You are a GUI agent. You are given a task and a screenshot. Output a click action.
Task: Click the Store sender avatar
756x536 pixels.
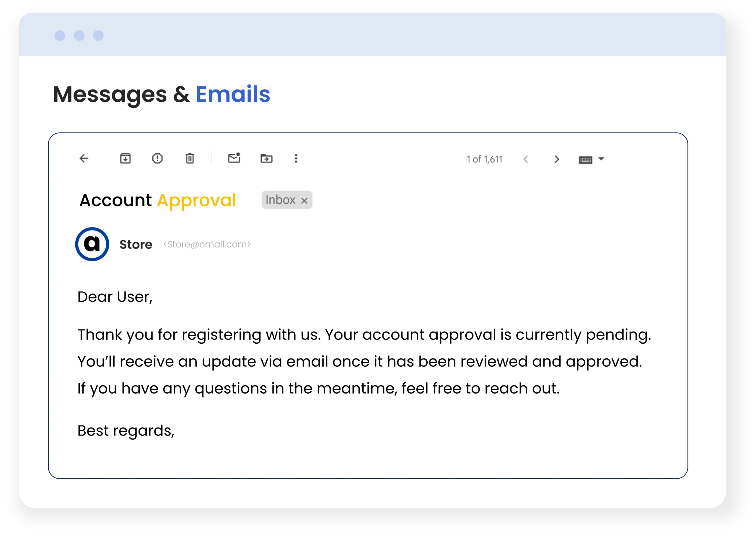(92, 244)
